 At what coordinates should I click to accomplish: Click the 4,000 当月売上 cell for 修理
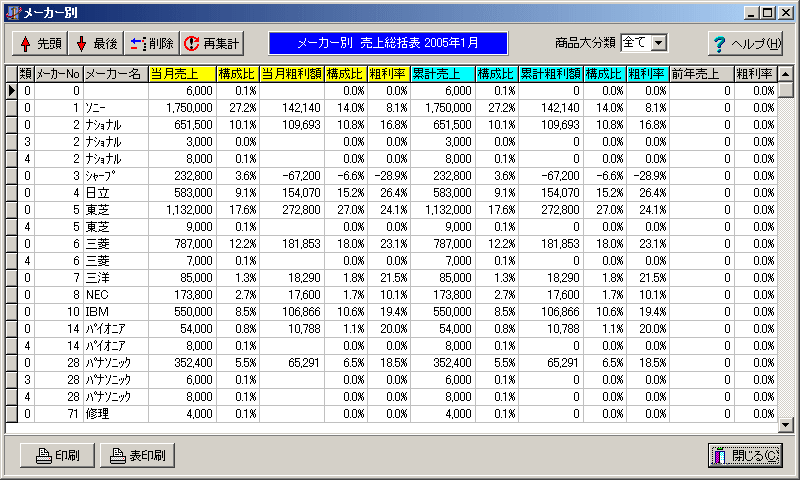tap(182, 414)
